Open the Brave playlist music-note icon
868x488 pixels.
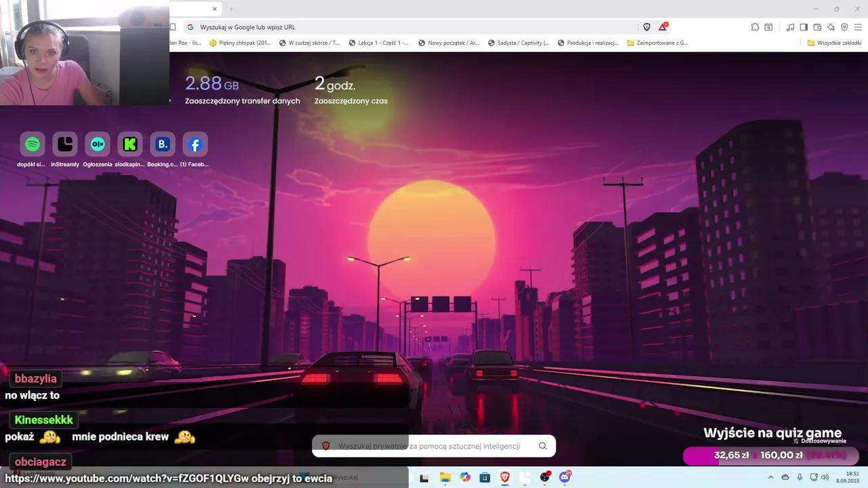(790, 27)
